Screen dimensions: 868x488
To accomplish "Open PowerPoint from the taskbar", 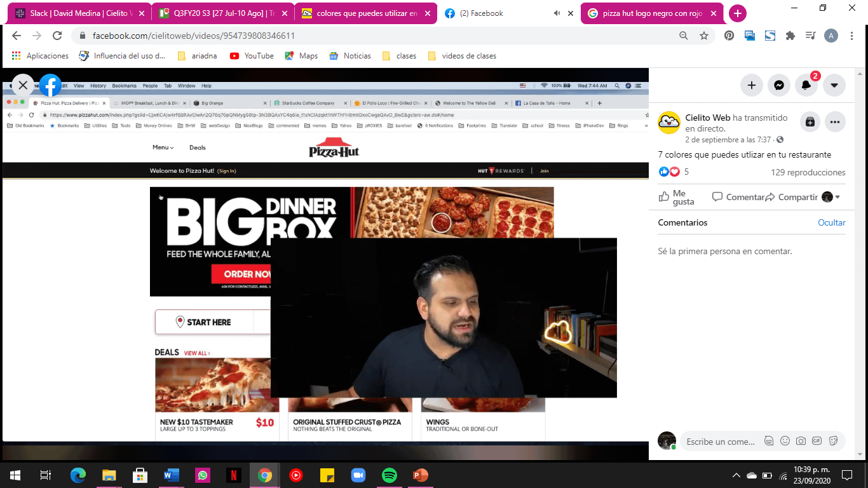I will 421,475.
